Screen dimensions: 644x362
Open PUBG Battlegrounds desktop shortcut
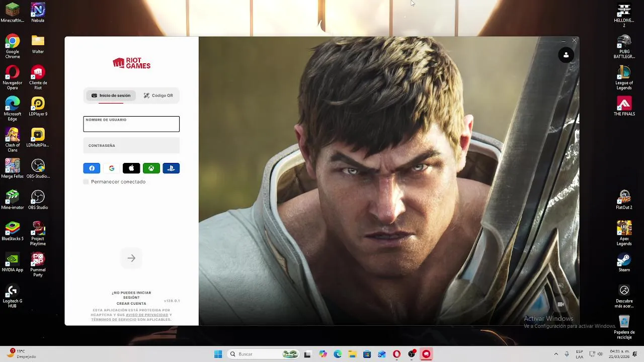point(624,47)
